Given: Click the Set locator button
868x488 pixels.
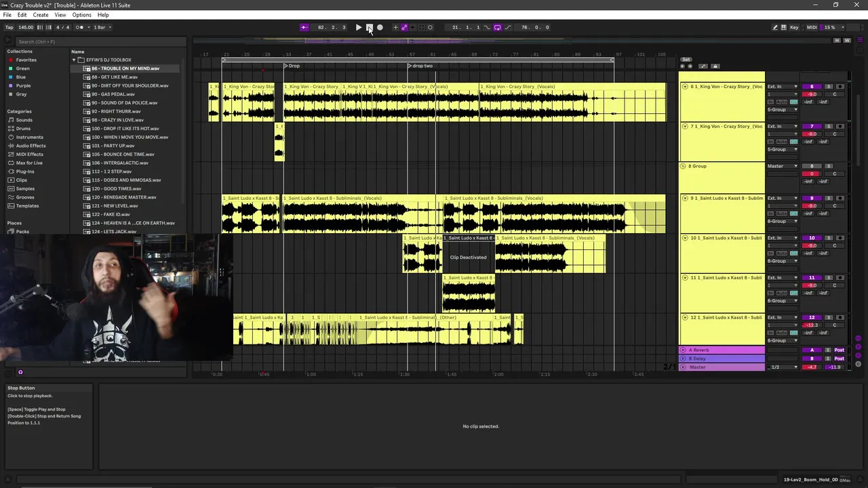Looking at the screenshot, I should pyautogui.click(x=686, y=59).
